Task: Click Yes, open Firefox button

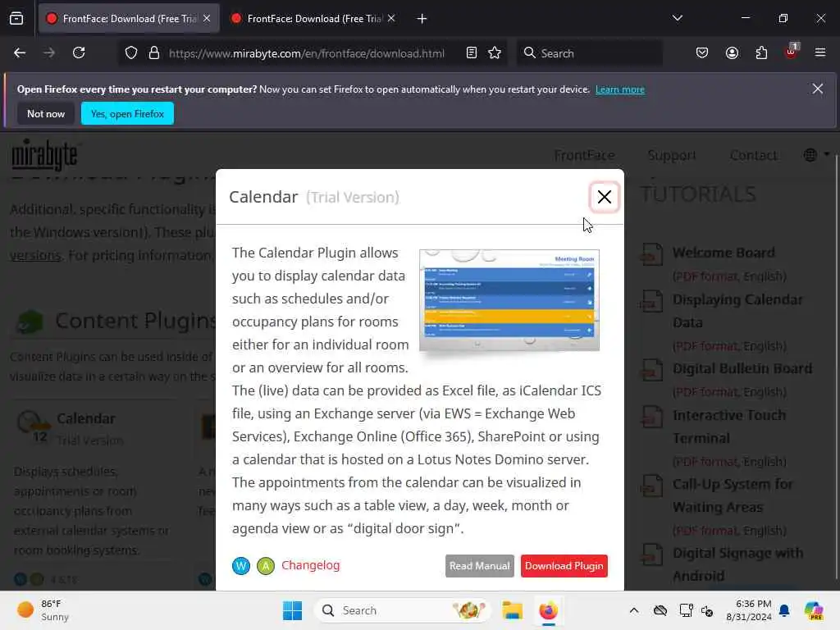Action: [x=127, y=113]
